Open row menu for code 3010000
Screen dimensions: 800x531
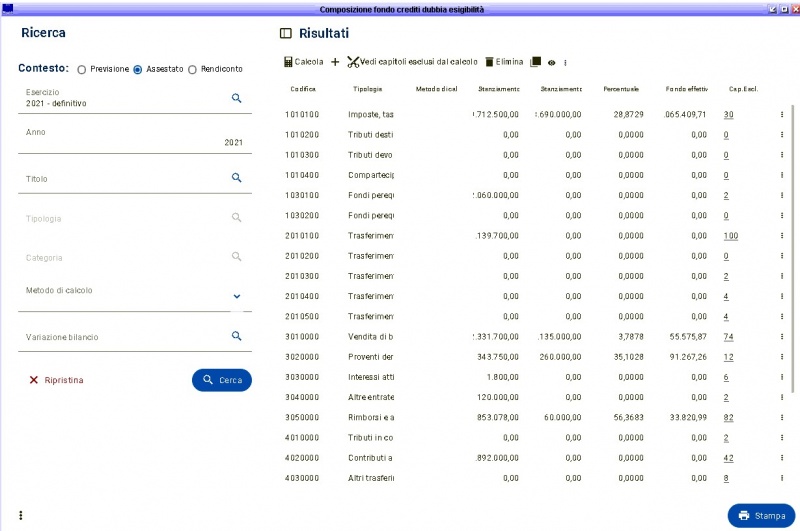pyautogui.click(x=782, y=337)
